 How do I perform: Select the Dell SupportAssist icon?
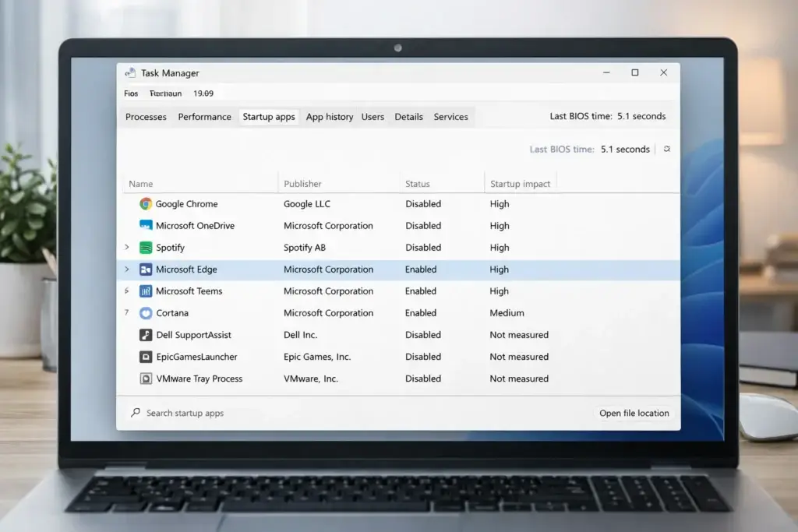click(145, 334)
